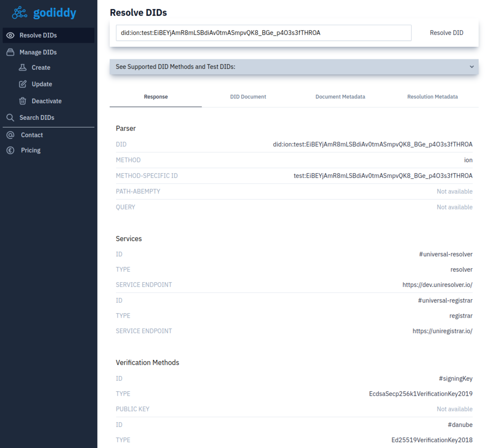Click the at-sign icon beside Contact

click(10, 135)
